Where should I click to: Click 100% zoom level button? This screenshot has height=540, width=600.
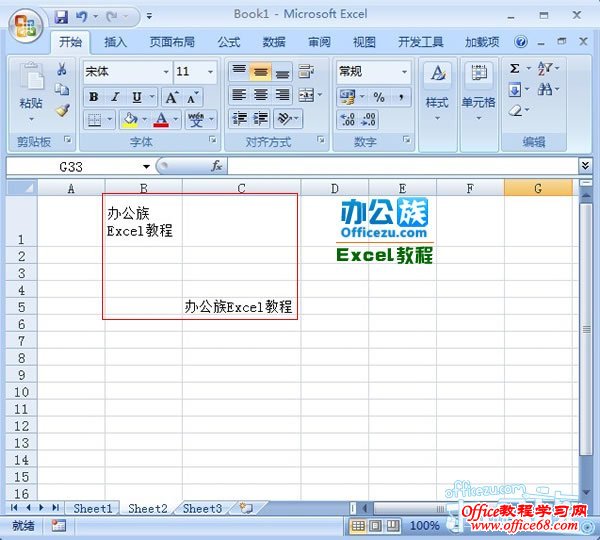(424, 526)
